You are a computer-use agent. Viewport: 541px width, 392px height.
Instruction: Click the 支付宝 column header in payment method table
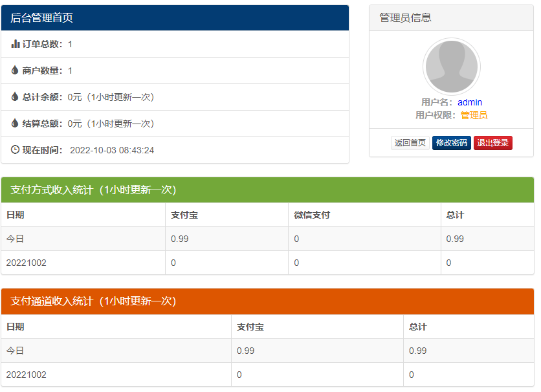coord(184,215)
